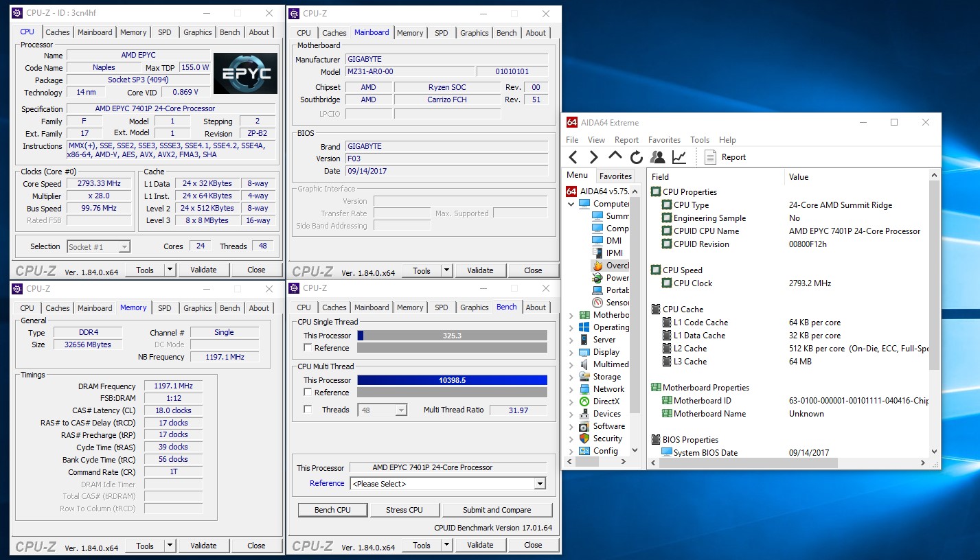This screenshot has width=980, height=560.
Task: Click the CPUID CPU Name row
Action: (788, 231)
